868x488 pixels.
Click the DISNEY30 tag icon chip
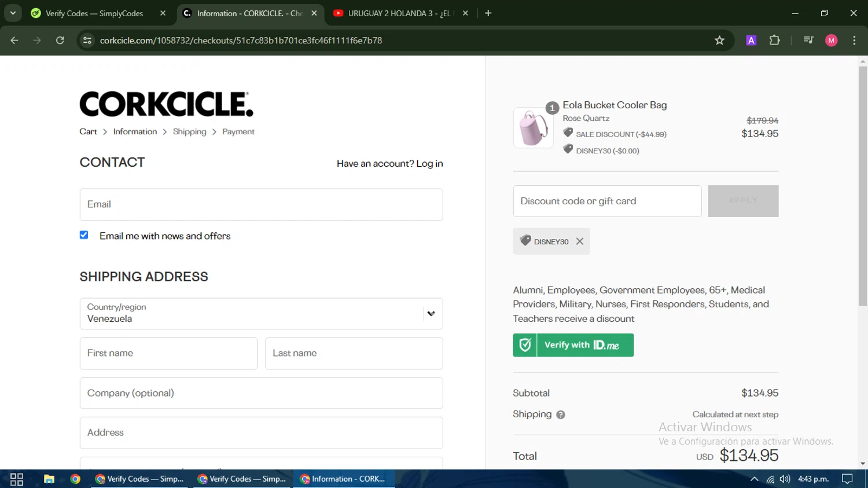[x=525, y=241]
